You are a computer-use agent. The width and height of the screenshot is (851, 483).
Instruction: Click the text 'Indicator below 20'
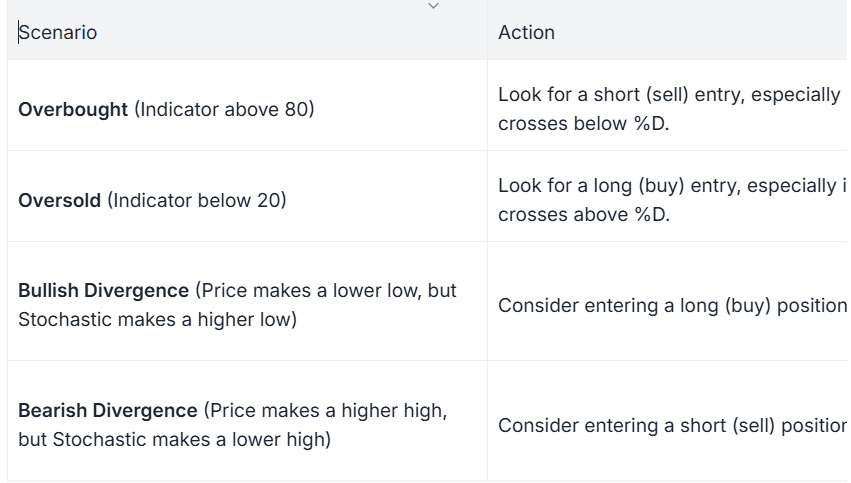197,200
